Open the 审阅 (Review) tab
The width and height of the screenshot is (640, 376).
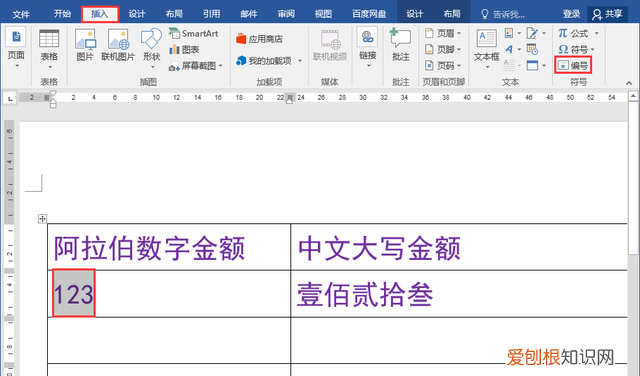(x=286, y=14)
